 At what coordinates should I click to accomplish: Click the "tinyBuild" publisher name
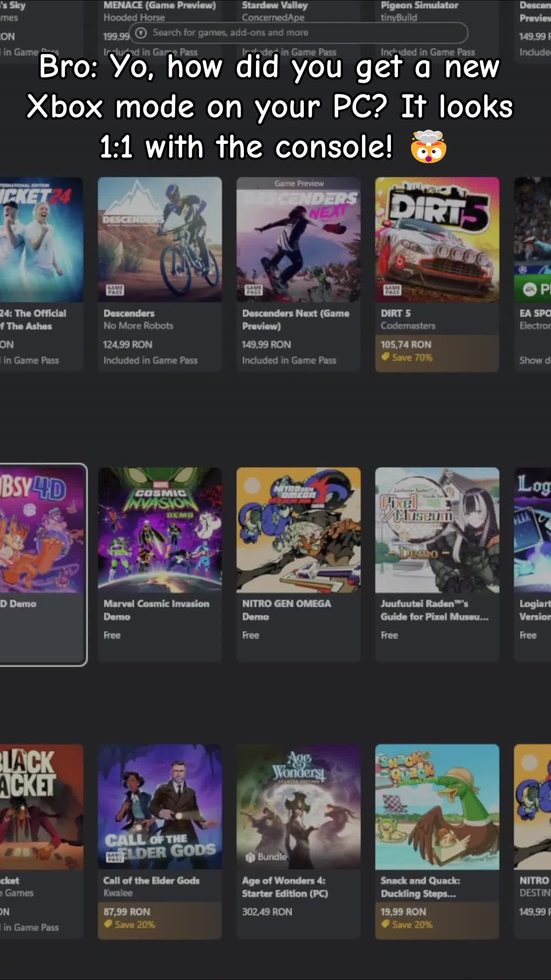[x=399, y=18]
